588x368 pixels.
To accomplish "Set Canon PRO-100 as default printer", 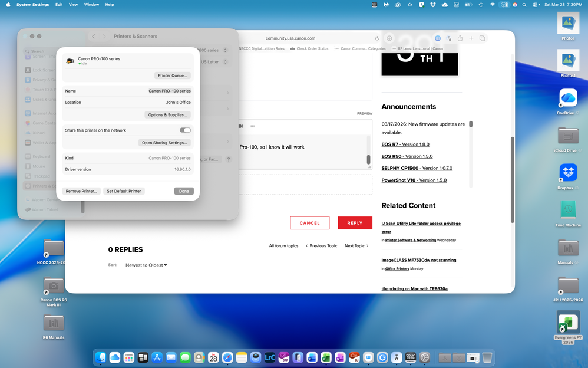I will tap(124, 191).
